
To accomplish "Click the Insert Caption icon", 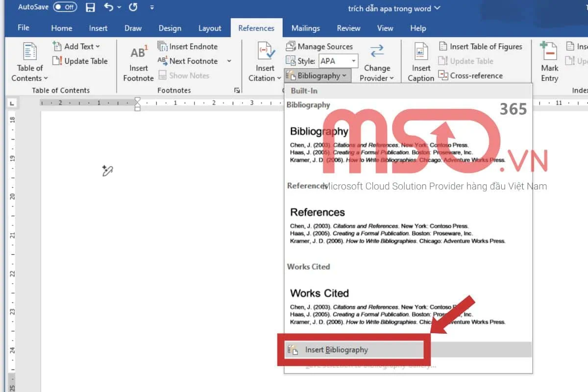I will tap(421, 51).
